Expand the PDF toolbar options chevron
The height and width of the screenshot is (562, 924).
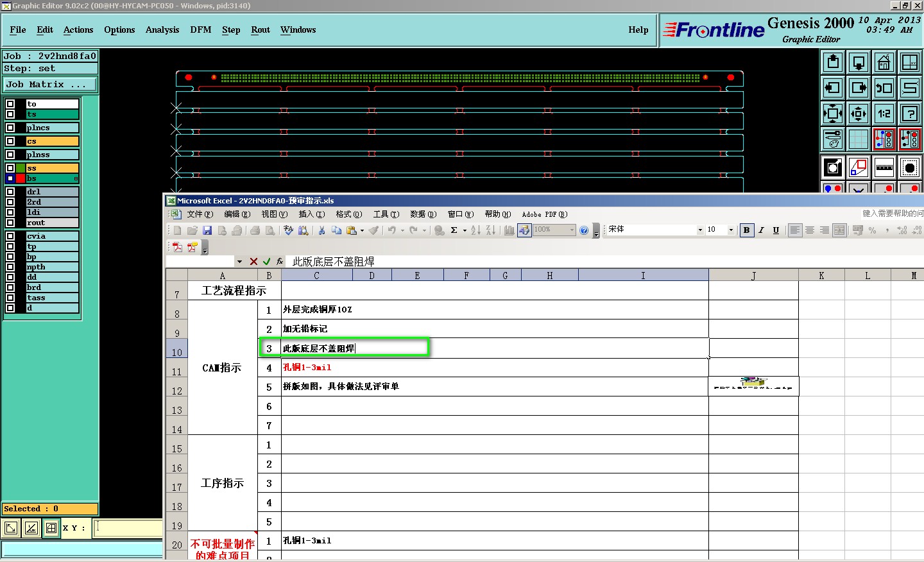[x=205, y=248]
